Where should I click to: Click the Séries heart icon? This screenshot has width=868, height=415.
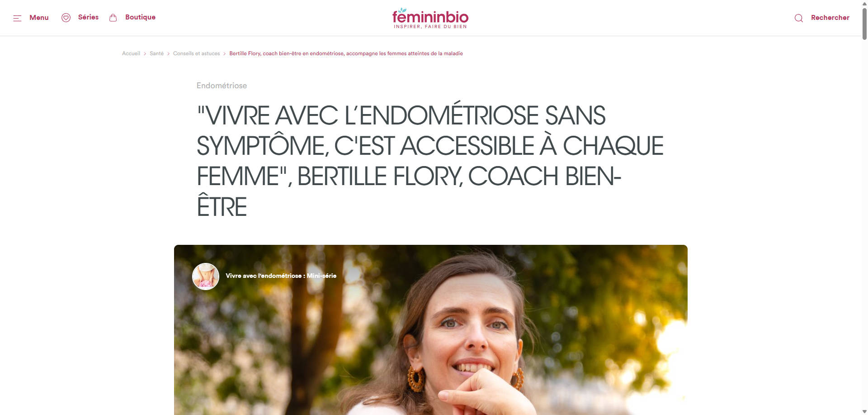[x=66, y=18]
